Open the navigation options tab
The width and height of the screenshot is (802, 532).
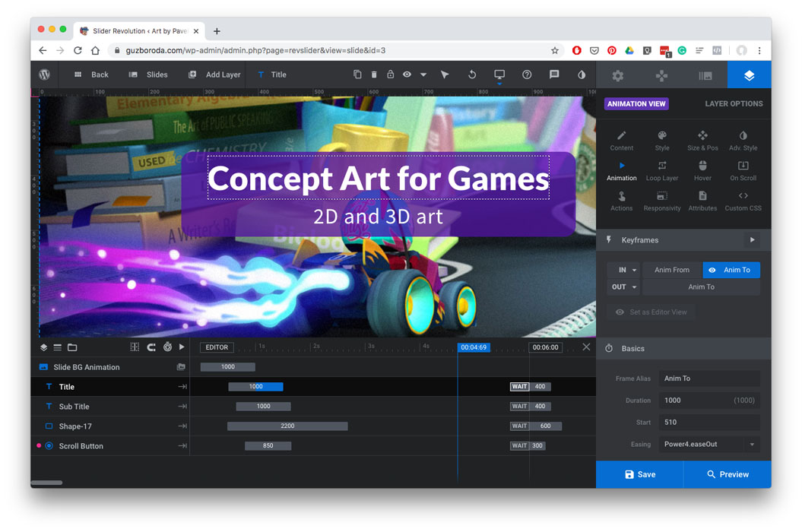(x=661, y=76)
